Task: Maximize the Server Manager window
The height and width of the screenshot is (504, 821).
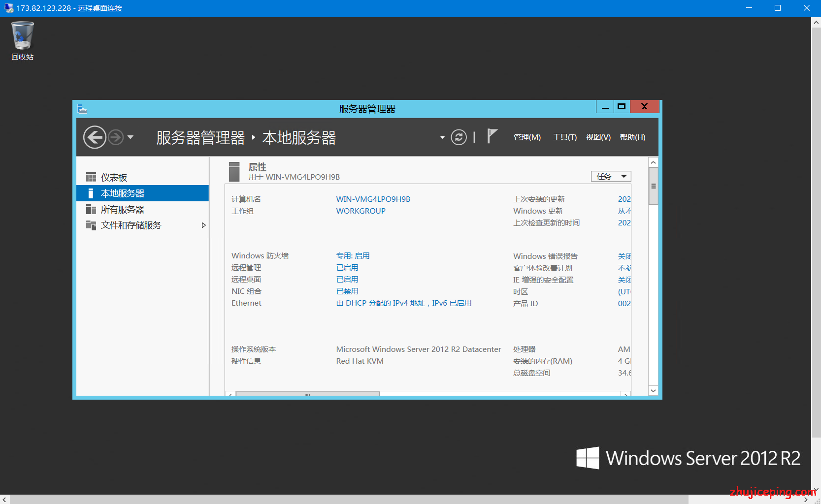Action: (x=622, y=107)
